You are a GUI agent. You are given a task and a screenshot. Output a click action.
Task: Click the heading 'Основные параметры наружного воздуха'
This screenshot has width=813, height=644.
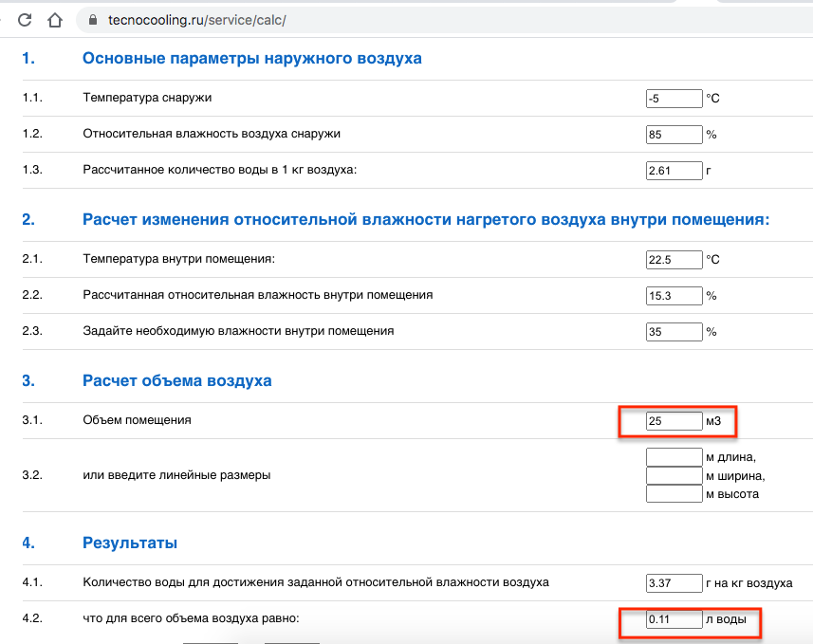pyautogui.click(x=252, y=59)
